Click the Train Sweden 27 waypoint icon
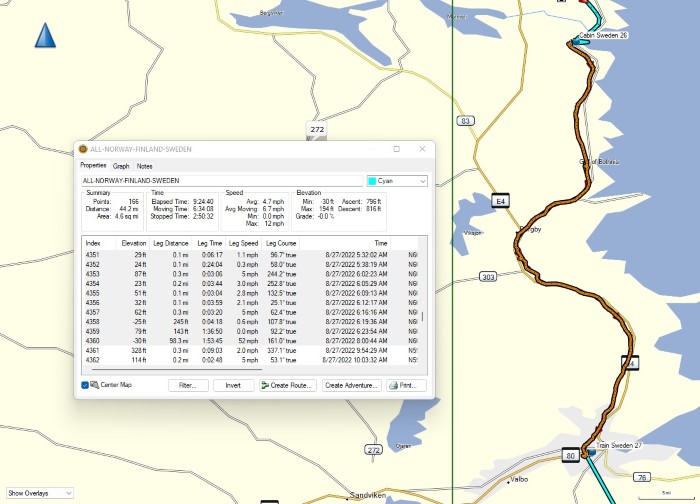The height and width of the screenshot is (504, 700). (592, 452)
